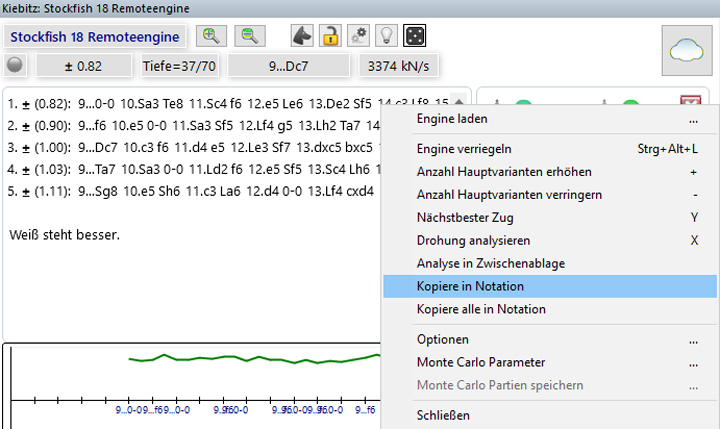Open 'Optionen' dialog from context menu
720x429 pixels.
point(444,339)
